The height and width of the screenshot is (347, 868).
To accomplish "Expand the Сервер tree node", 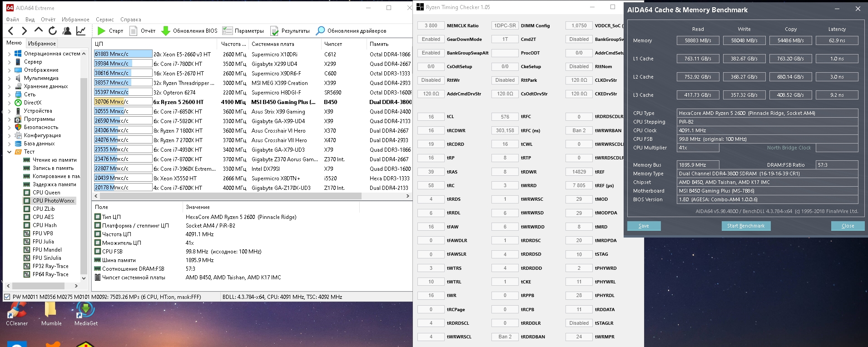I will [9, 62].
